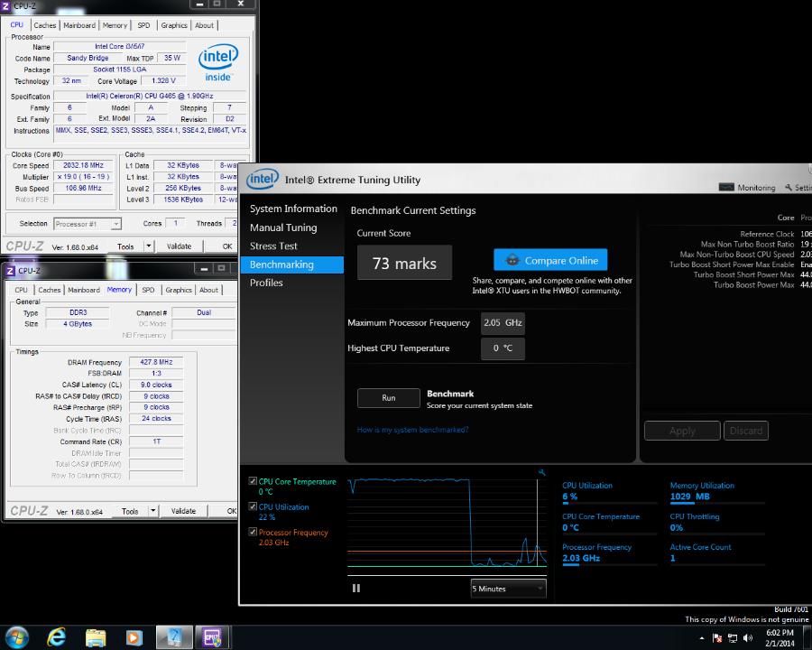
Task: Launch Internet Explorer from taskbar
Action: coord(57,637)
